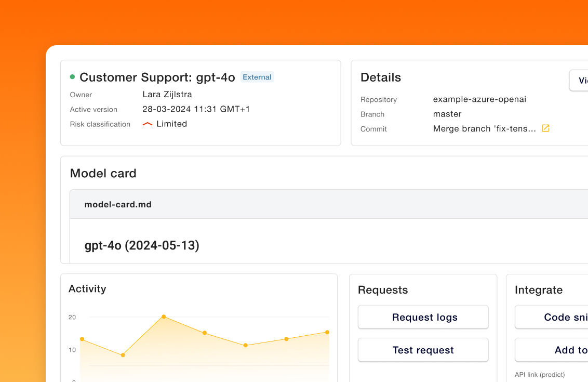The height and width of the screenshot is (382, 588).
Task: Click the Customer Support: gpt-4o title
Action: [157, 77]
